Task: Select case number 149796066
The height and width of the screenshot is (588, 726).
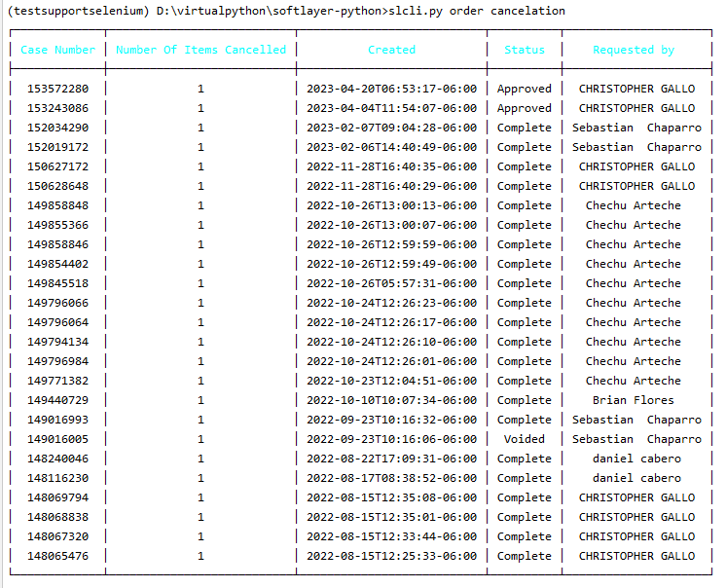Action: coord(57,303)
